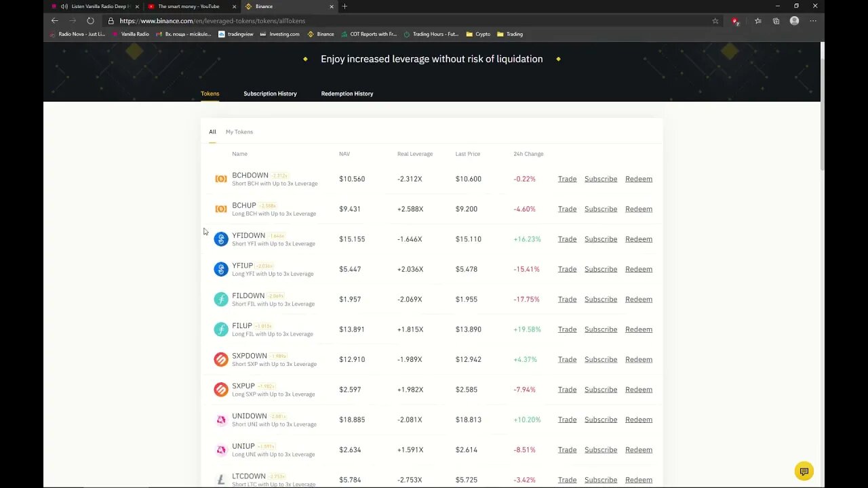This screenshot has width=868, height=488.
Task: Click the SXPDOWN coin icon
Action: pos(221,359)
